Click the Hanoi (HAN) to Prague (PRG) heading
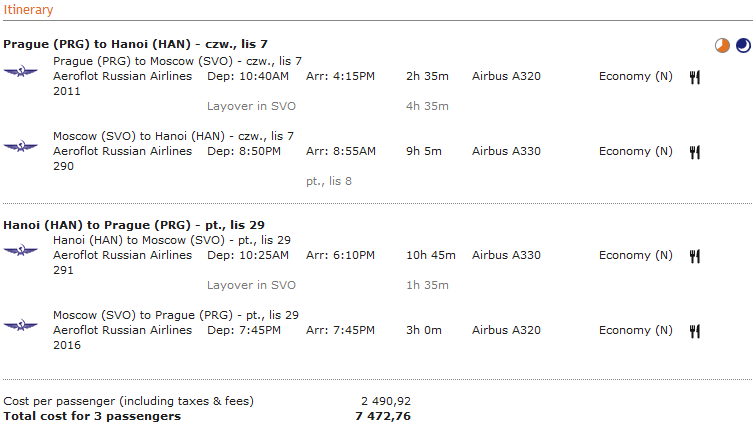Image resolution: width=754 pixels, height=426 pixels. pyautogui.click(x=134, y=225)
